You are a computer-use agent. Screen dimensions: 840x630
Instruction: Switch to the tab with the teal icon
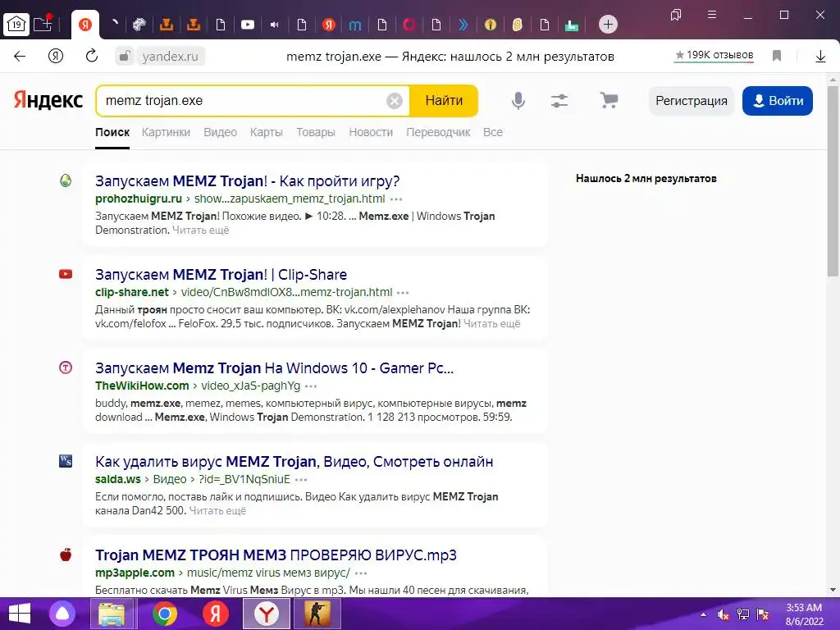[572, 25]
